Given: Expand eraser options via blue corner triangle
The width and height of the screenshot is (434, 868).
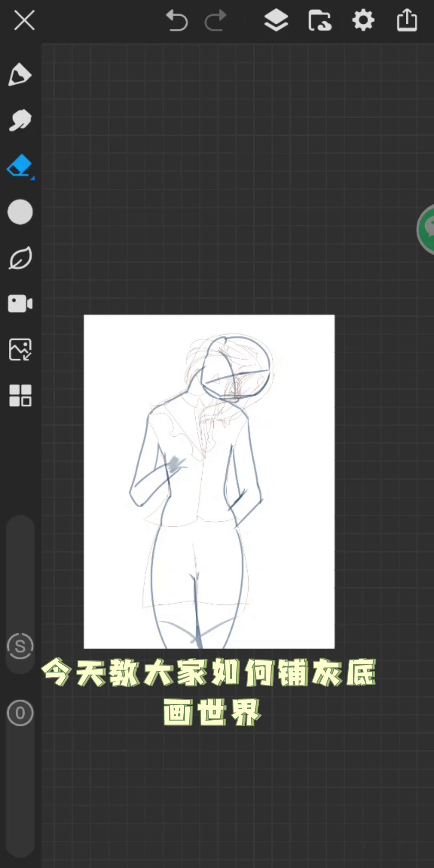Looking at the screenshot, I should [33, 178].
